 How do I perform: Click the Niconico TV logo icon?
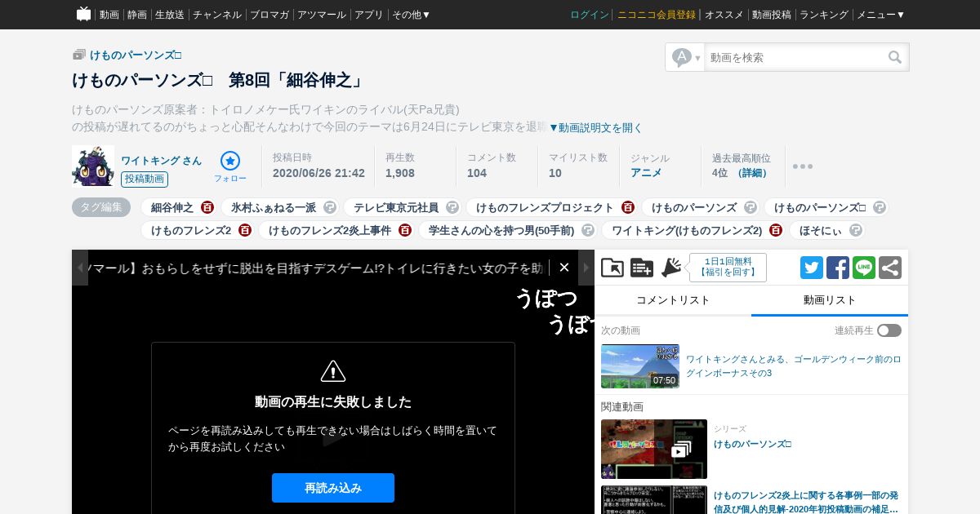(x=83, y=14)
